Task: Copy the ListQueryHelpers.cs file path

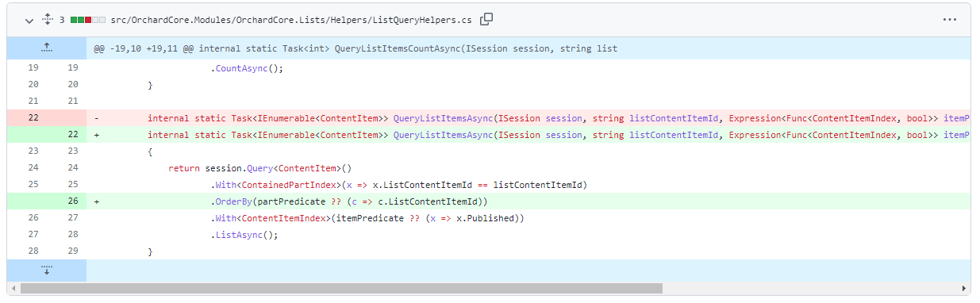Action: [x=486, y=19]
